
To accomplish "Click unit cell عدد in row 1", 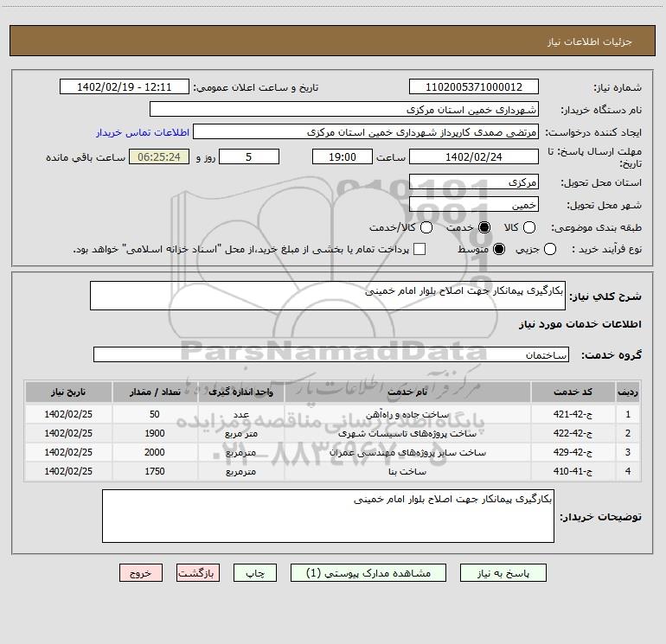I will [x=240, y=415].
